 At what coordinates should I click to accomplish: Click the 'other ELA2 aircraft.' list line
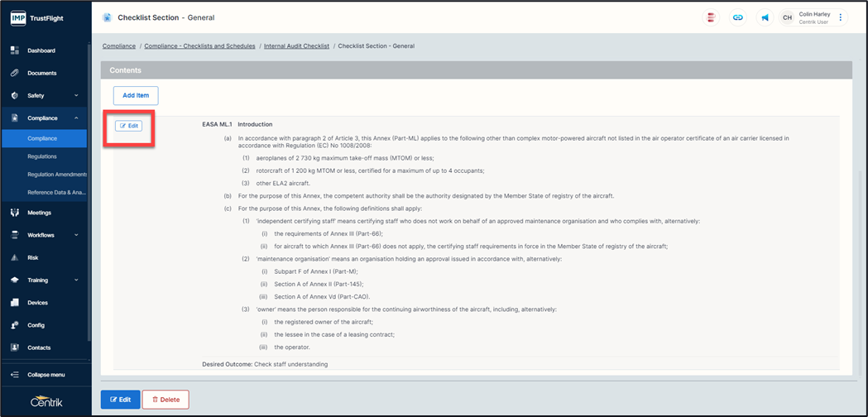(283, 184)
